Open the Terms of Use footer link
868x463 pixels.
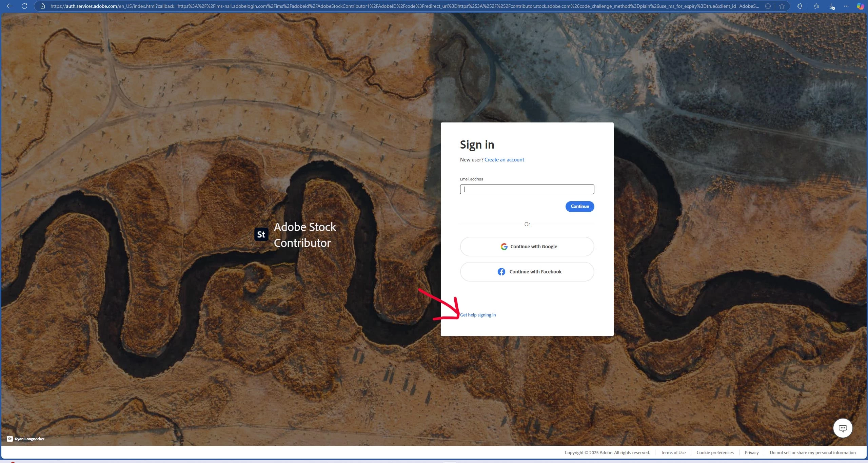673,452
